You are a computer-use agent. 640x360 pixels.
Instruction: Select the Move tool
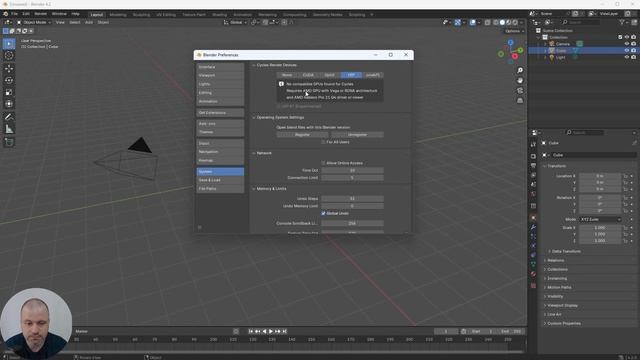[x=9, y=68]
